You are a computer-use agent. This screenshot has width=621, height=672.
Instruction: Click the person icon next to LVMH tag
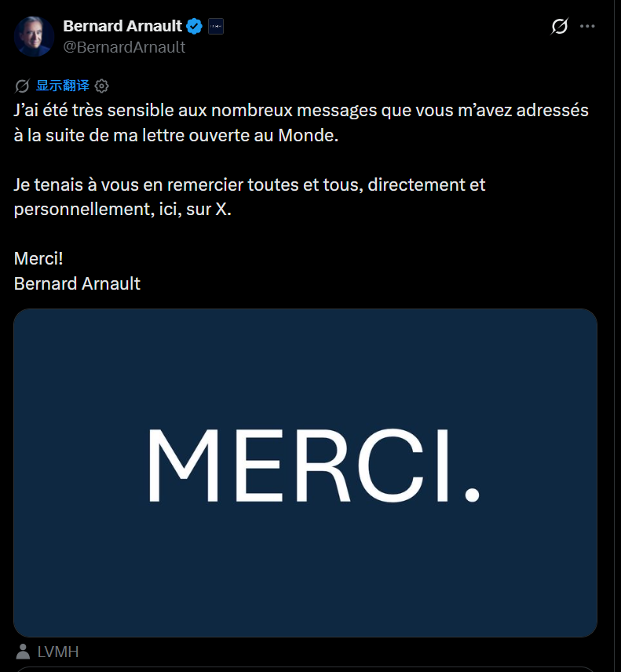pyautogui.click(x=23, y=652)
